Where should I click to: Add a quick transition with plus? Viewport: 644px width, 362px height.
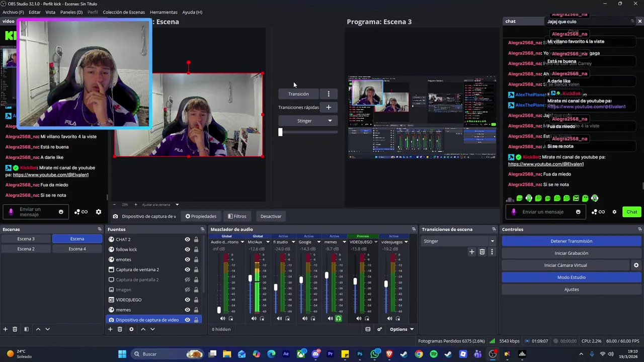click(x=329, y=107)
